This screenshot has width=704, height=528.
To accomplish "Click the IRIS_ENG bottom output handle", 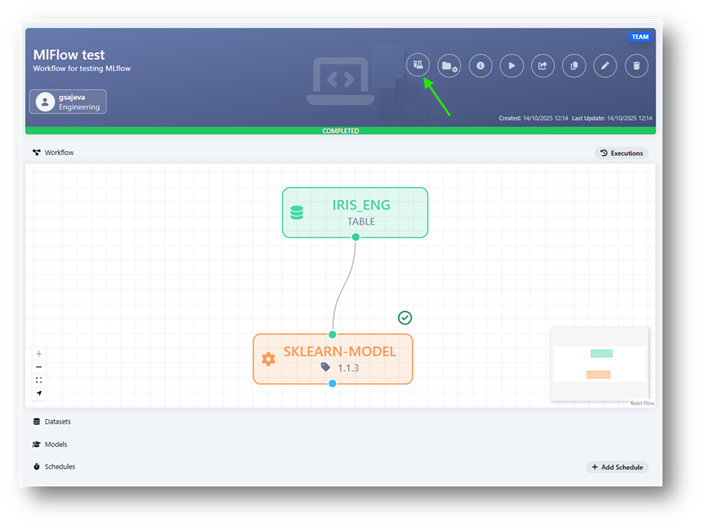I will (x=356, y=237).
